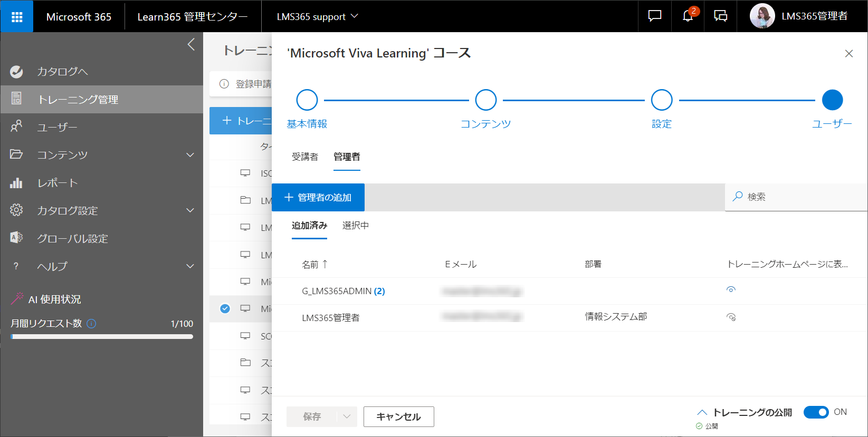Uncheck the selected Mi training row checkbox
Viewport: 868px width, 437px height.
point(225,308)
